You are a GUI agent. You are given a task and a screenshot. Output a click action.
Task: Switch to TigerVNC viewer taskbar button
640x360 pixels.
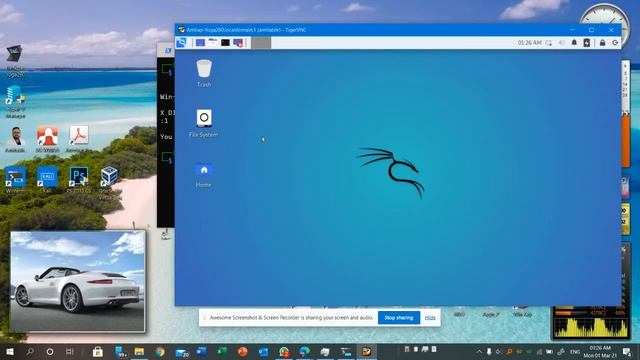(366, 351)
